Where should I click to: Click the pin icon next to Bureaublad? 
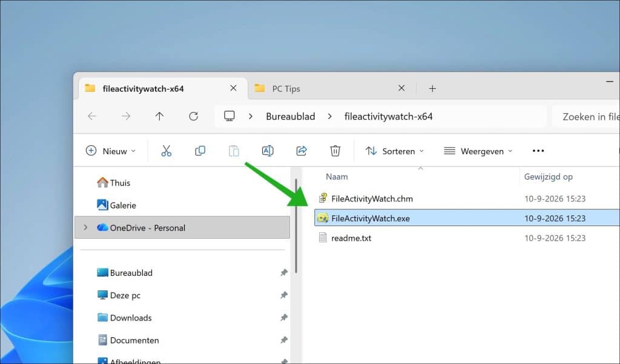284,273
